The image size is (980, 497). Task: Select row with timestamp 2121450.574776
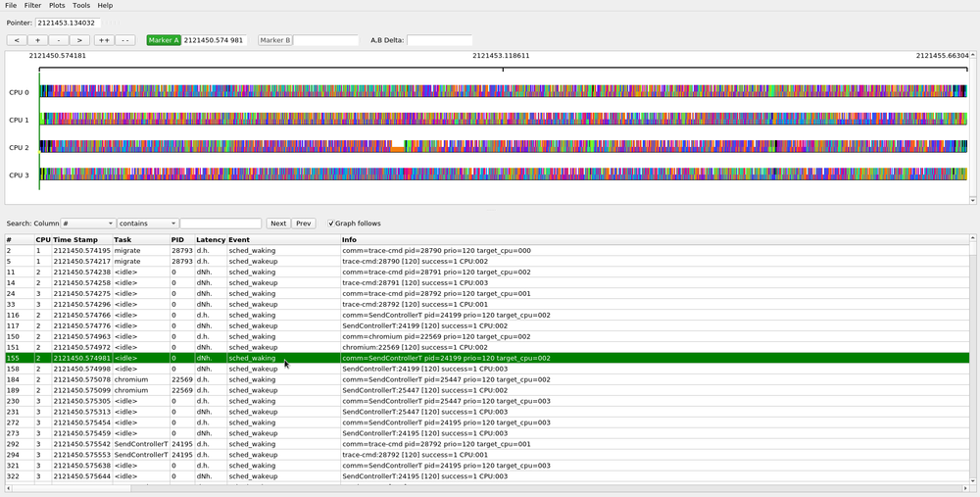(487, 325)
